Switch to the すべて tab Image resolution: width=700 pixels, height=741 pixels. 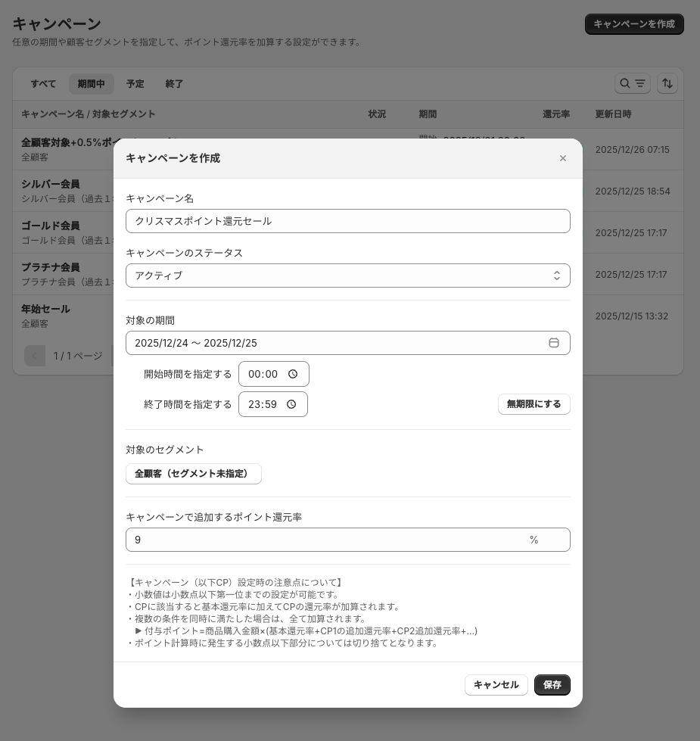[x=43, y=84]
